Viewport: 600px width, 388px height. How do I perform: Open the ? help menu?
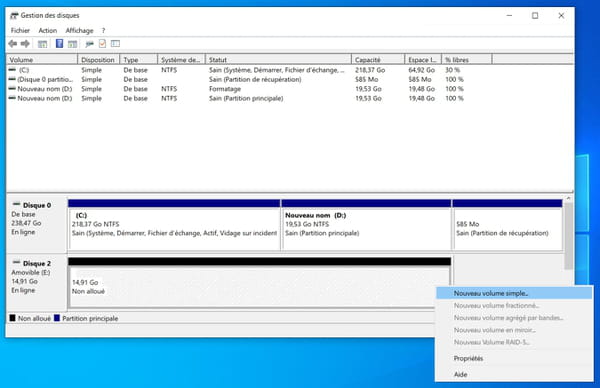(x=103, y=31)
